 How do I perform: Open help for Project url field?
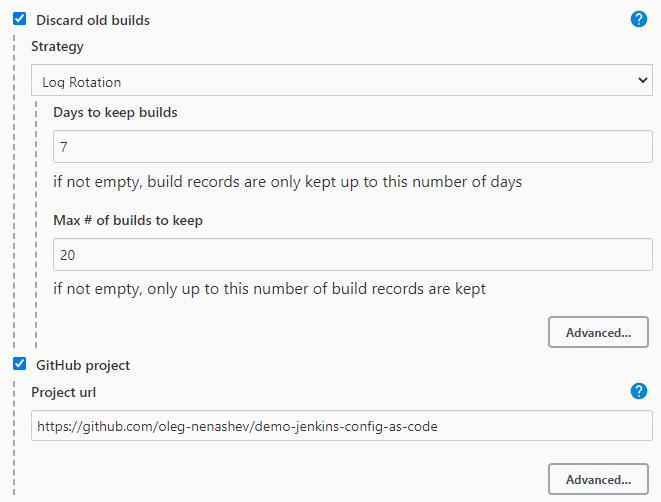point(639,391)
